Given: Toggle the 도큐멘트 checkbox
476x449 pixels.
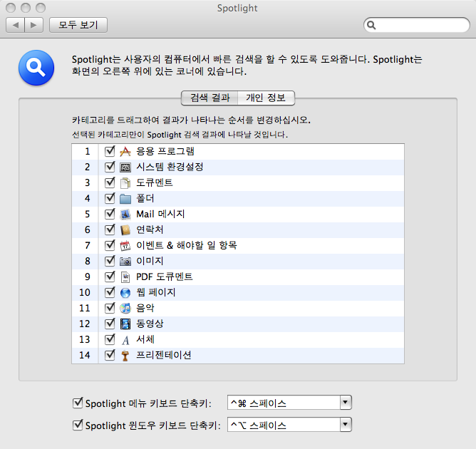Looking at the screenshot, I should coord(110,182).
